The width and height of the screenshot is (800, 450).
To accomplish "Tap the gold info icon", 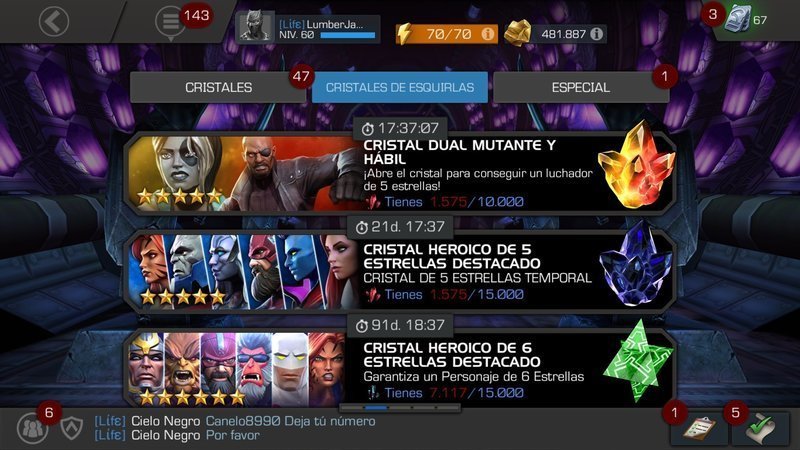I will (x=596, y=34).
